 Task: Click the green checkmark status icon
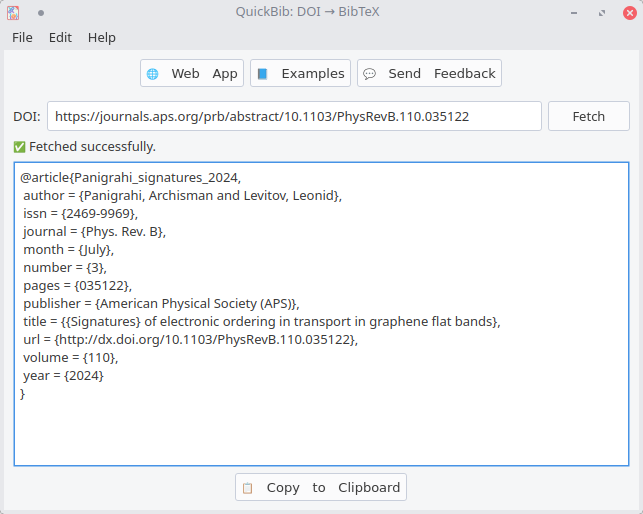[x=19, y=147]
